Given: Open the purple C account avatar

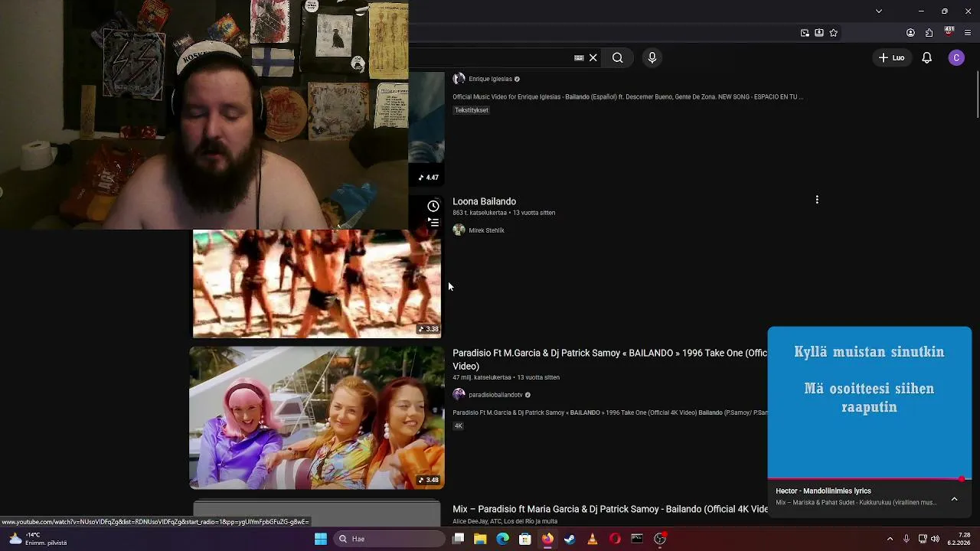Looking at the screenshot, I should pyautogui.click(x=956, y=57).
